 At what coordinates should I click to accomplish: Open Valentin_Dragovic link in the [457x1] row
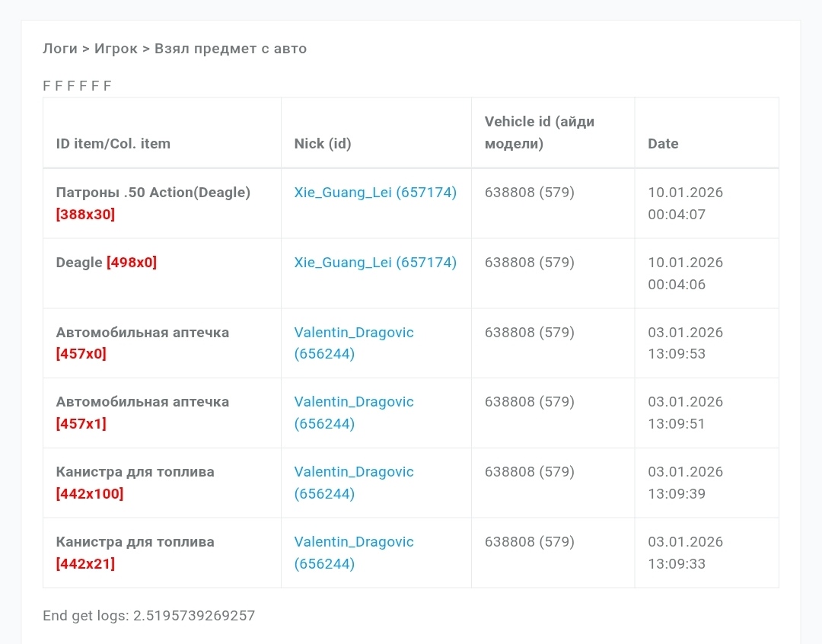tap(354, 402)
